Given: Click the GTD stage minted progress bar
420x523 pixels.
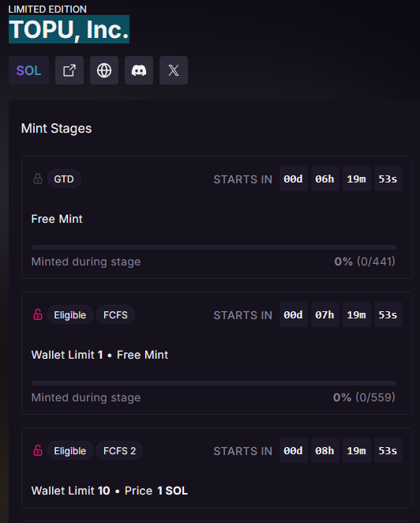Looking at the screenshot, I should [x=214, y=247].
